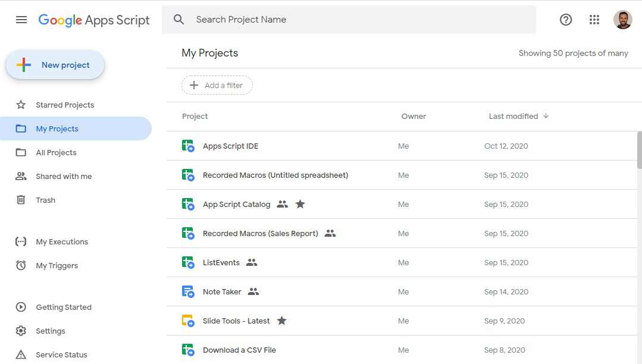The width and height of the screenshot is (642, 364).
Task: Click the Sep 8, 2020 date cell
Action: point(505,350)
